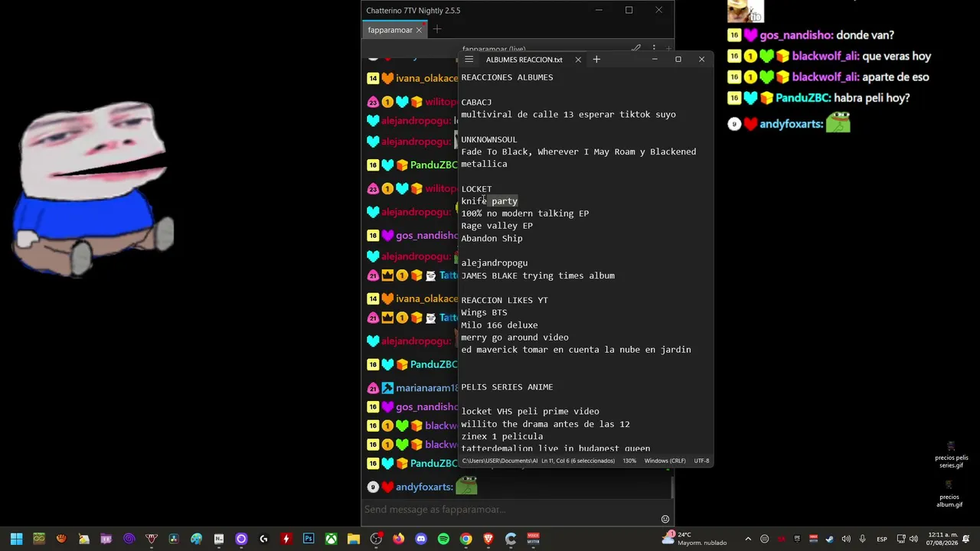Switch to the fapparamoar tab in Chatterino
This screenshot has height=551, width=980.
click(390, 30)
